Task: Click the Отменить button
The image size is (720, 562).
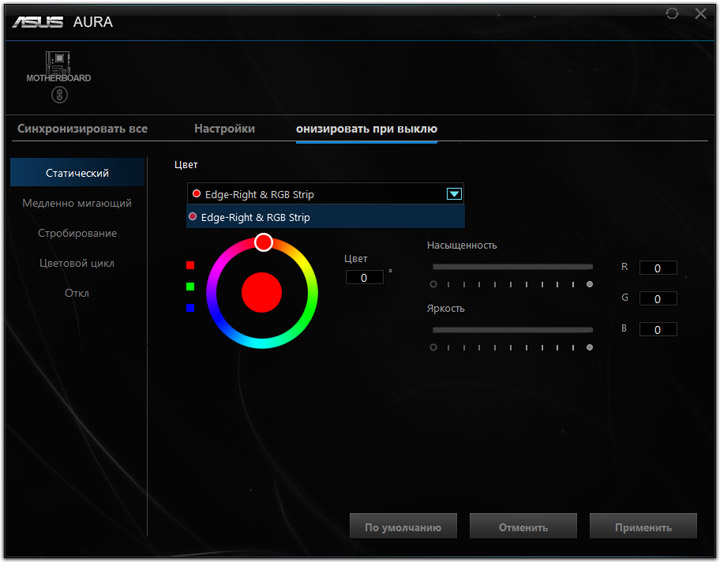Action: pyautogui.click(x=523, y=526)
